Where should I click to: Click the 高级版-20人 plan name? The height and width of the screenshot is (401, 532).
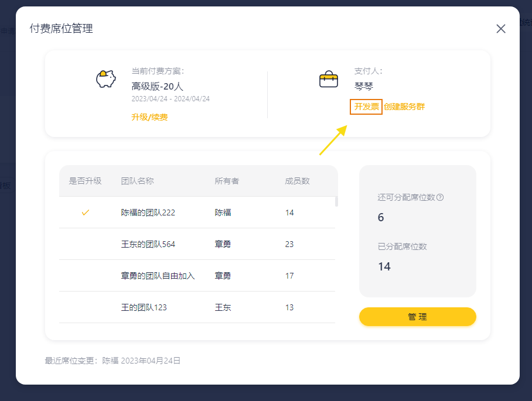pos(158,87)
